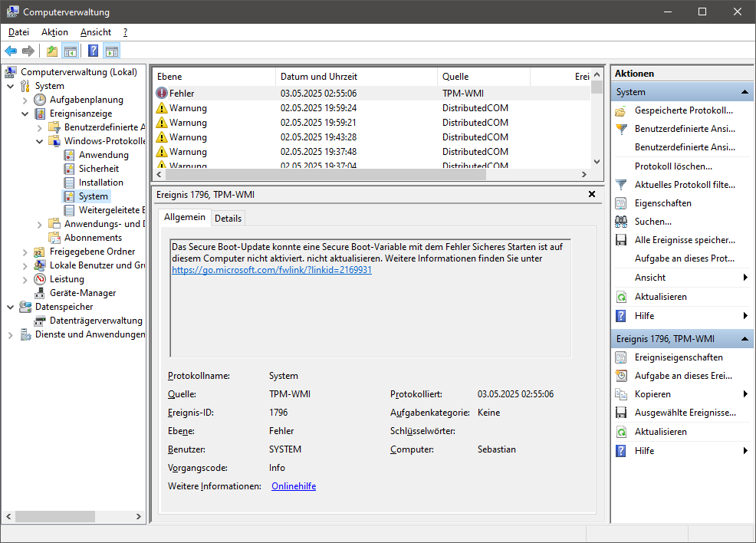Image resolution: width=756 pixels, height=543 pixels.
Task: Click event list horizontal scrollbar right arrow
Action: pyautogui.click(x=584, y=175)
